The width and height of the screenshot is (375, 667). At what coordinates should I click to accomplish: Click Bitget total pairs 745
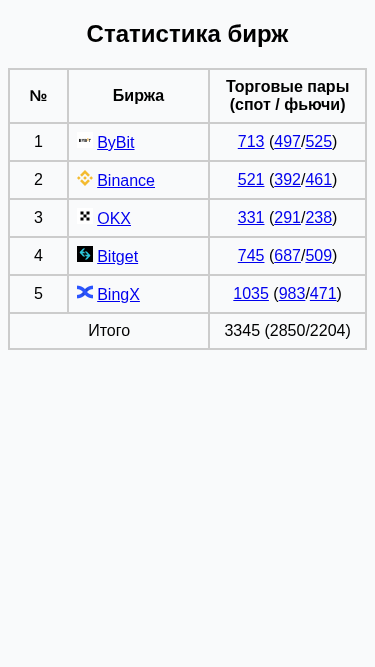[x=251, y=256]
